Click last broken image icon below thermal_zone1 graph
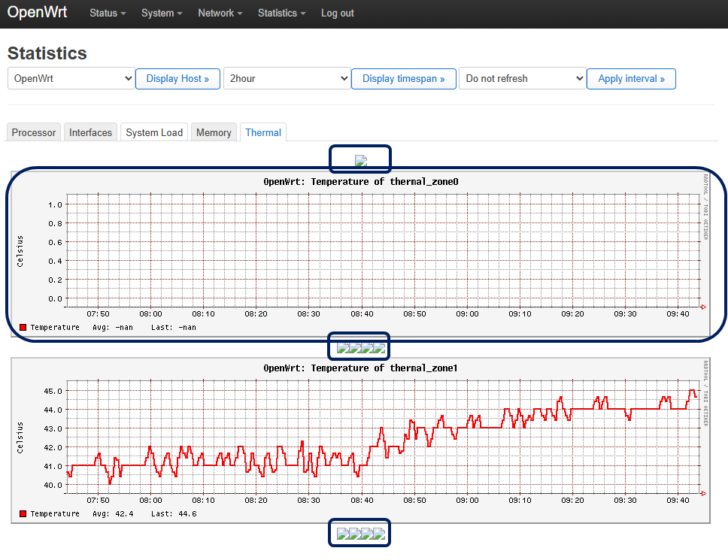 pos(379,534)
